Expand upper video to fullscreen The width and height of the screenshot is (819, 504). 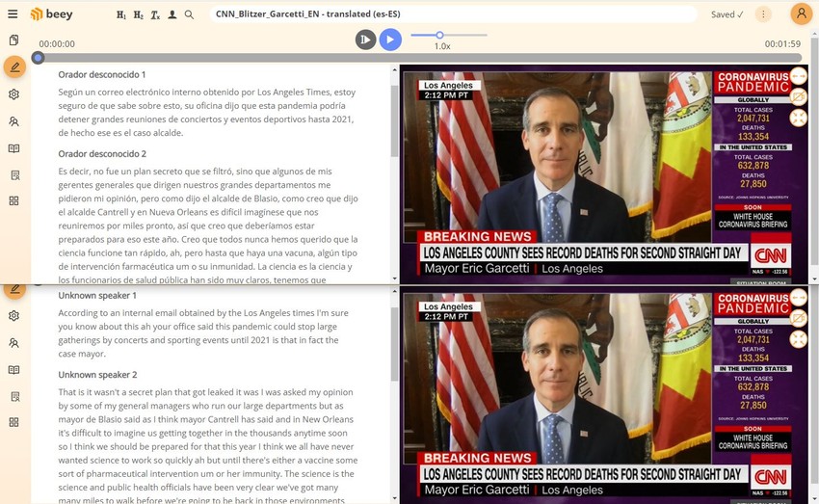pos(799,118)
